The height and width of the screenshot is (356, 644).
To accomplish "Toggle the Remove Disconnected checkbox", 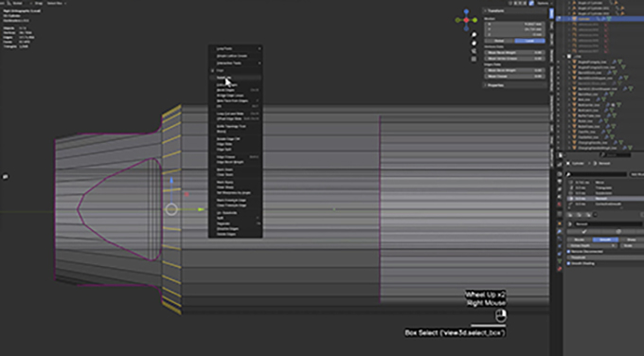I will (x=569, y=251).
